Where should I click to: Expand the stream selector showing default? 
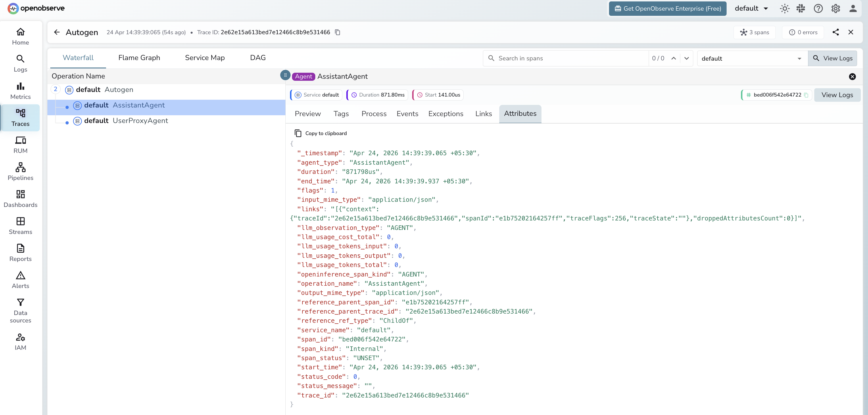click(752, 58)
